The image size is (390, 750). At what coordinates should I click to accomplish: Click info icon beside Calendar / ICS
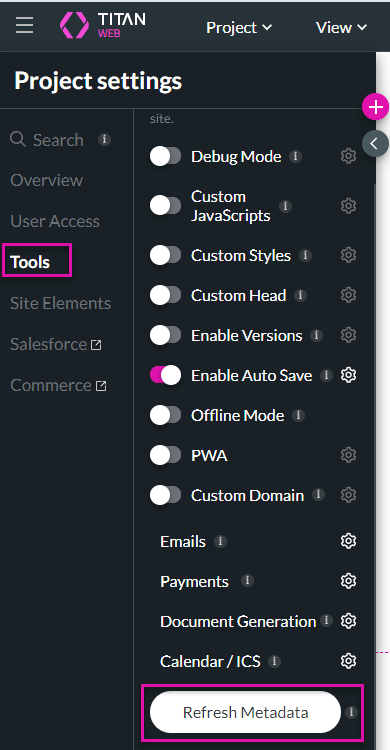pyautogui.click(x=274, y=661)
